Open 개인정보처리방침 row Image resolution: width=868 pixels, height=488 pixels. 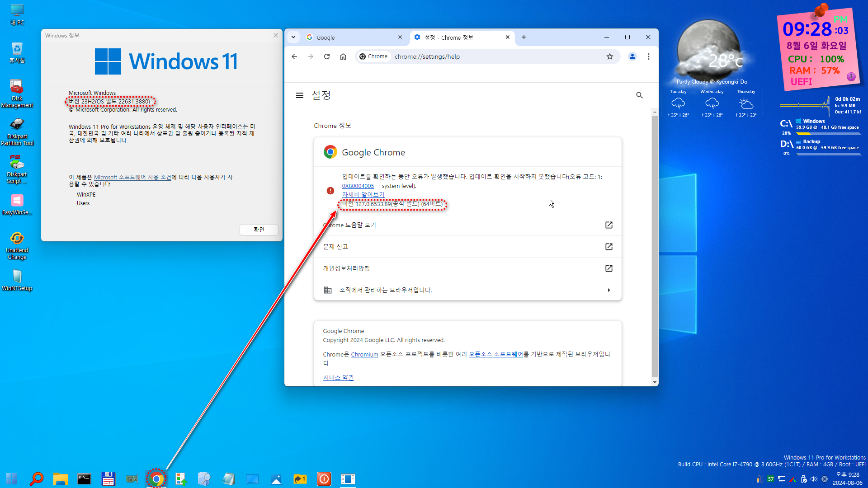467,268
